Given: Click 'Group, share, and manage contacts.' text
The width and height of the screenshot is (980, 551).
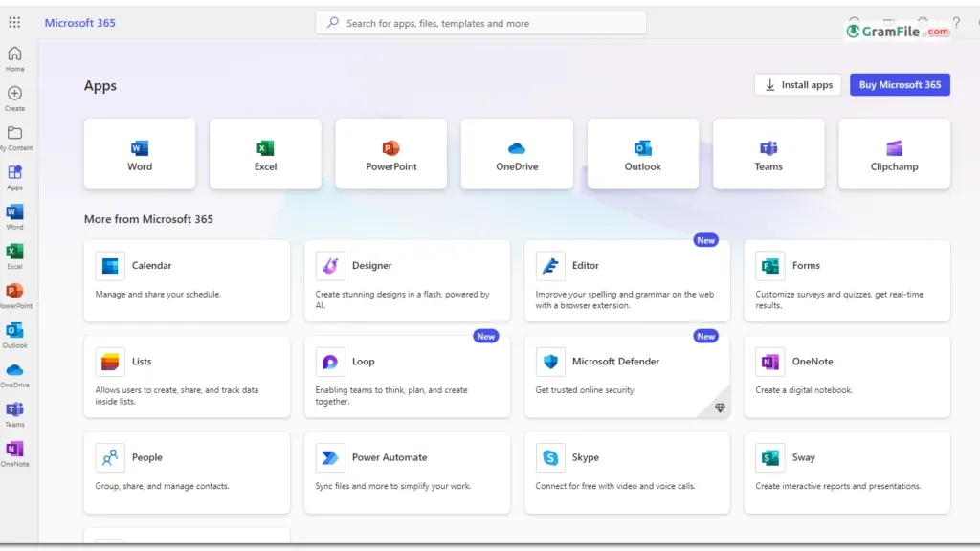Looking at the screenshot, I should [x=162, y=486].
